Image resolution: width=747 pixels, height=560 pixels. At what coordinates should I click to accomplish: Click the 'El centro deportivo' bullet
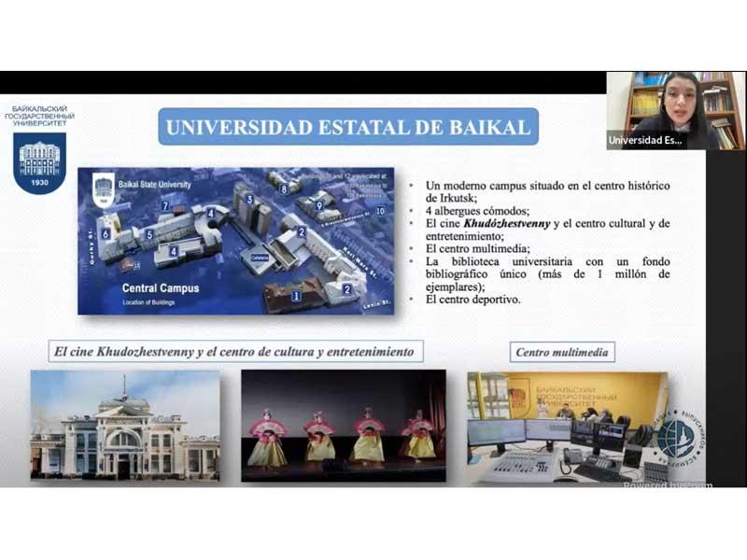[x=473, y=300]
